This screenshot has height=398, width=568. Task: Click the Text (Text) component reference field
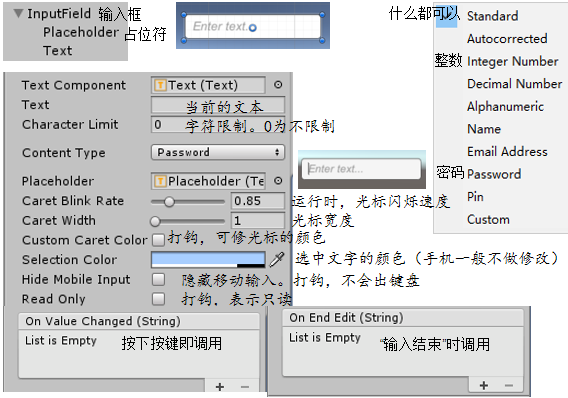(x=208, y=85)
